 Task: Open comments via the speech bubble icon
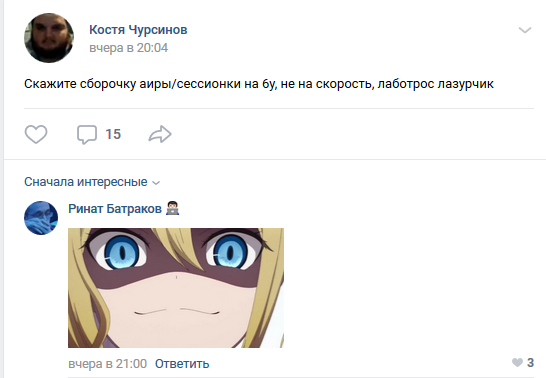pos(87,134)
